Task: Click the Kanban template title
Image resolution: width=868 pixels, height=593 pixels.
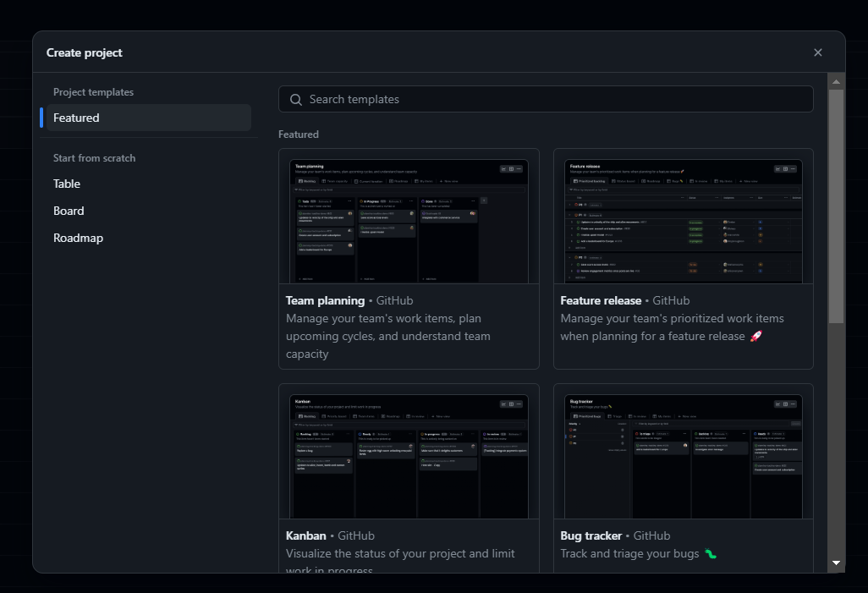Action: pos(305,536)
